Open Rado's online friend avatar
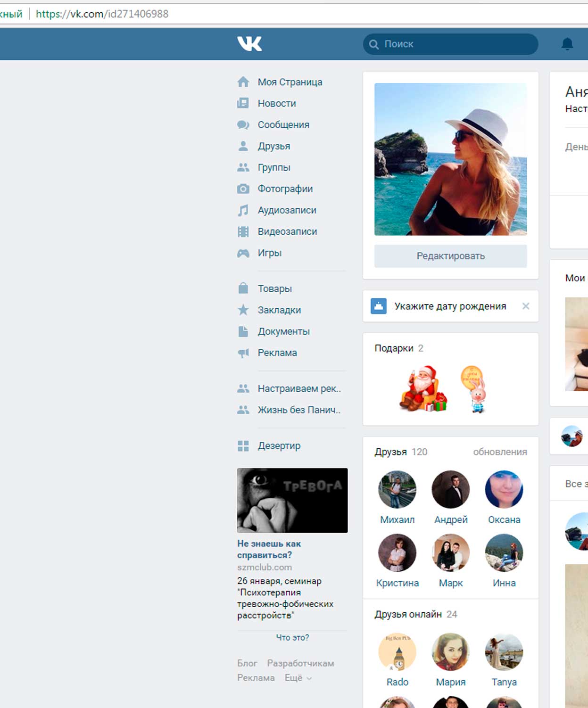The height and width of the screenshot is (708, 588). pos(397,651)
